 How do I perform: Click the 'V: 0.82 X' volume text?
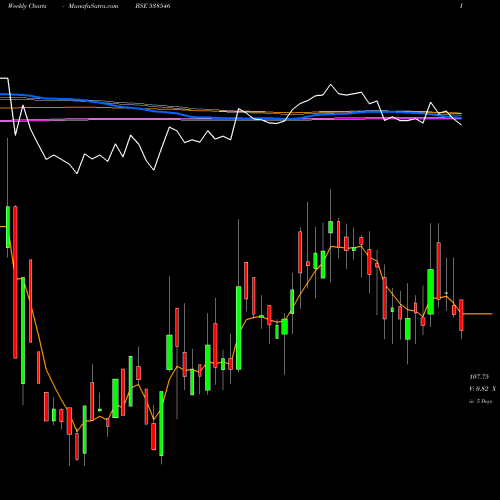coord(482,389)
